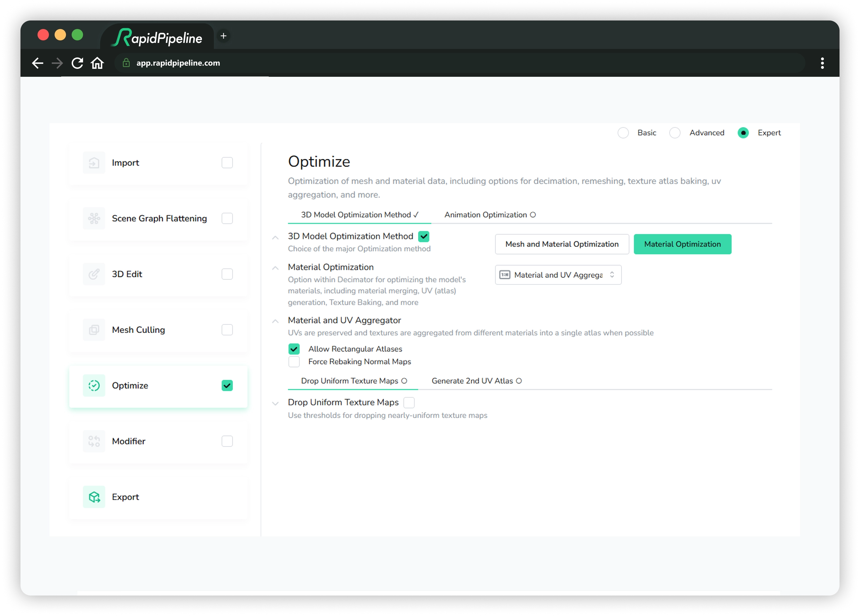The image size is (860, 616).
Task: Select the Drop Uniform Texture Maps tab
Action: (353, 381)
